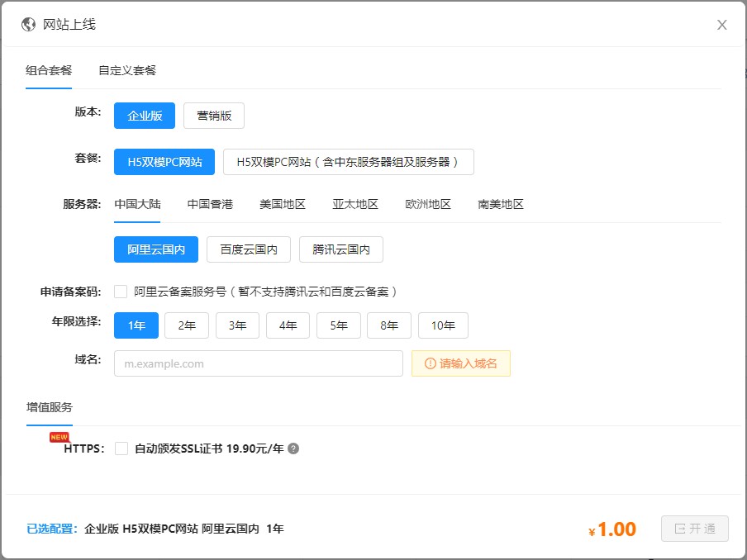Select the 营销版 edition
This screenshot has width=747, height=560.
(x=214, y=116)
